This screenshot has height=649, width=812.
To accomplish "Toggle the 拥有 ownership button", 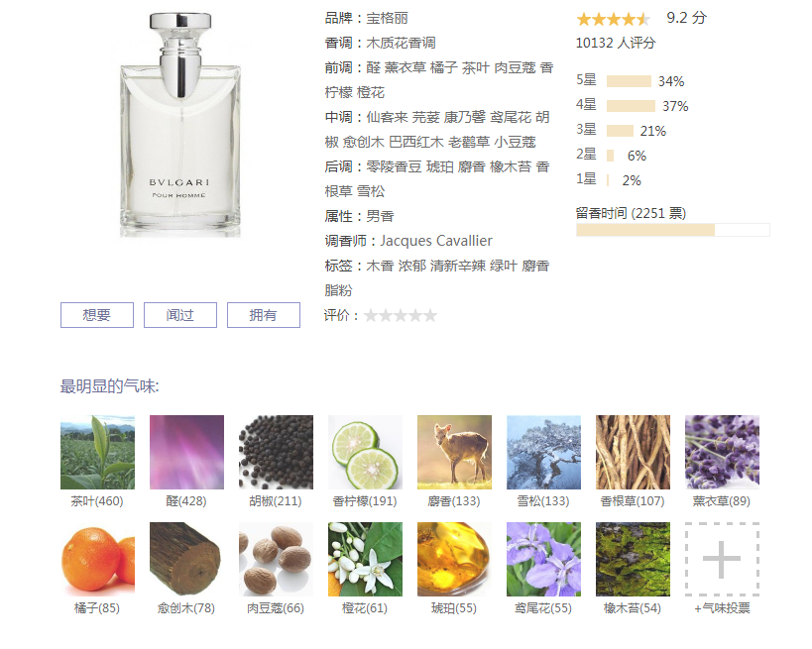I will click(264, 315).
